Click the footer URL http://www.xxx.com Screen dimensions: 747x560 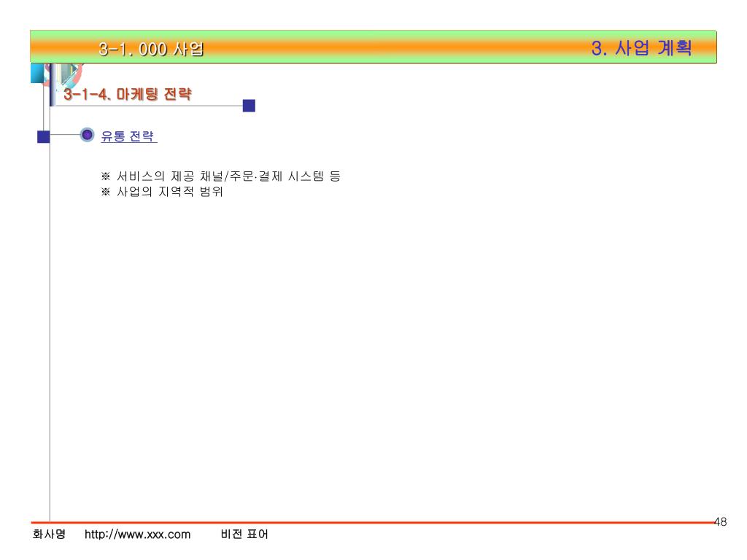(138, 534)
